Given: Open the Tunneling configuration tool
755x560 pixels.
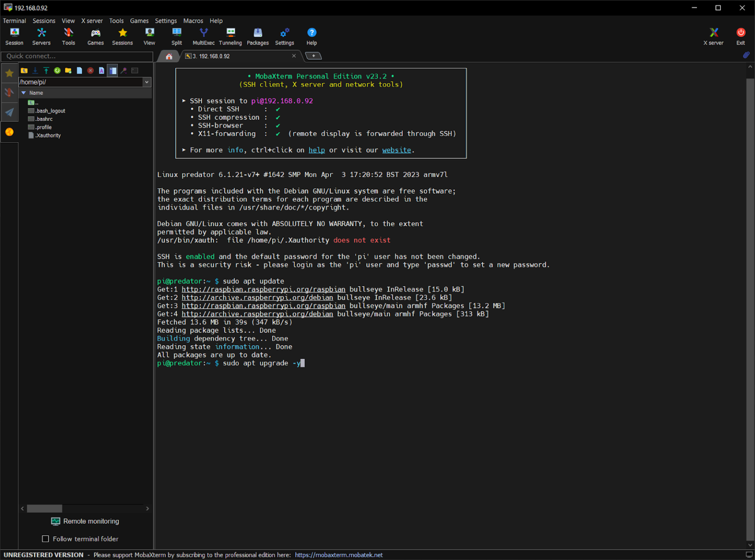Looking at the screenshot, I should 231,34.
